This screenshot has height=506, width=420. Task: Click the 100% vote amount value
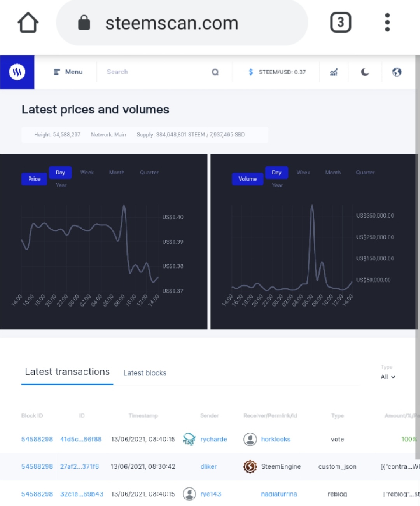point(409,440)
